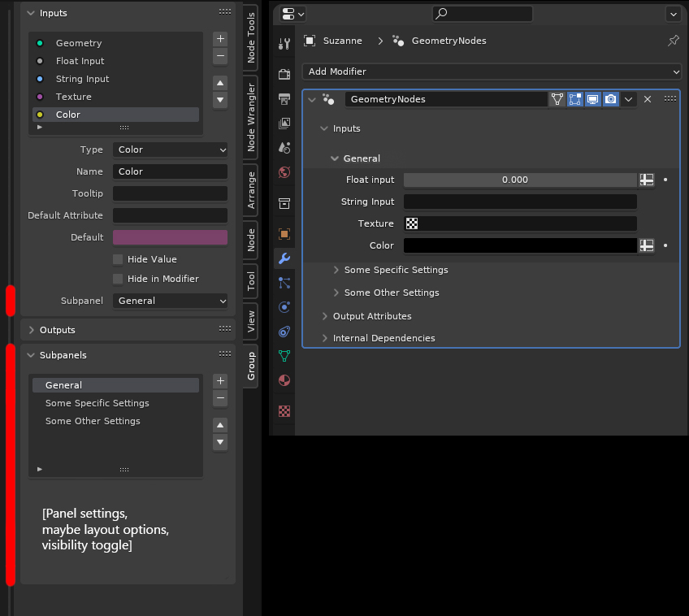
Task: Open the Texture properties checker tab icon
Action: (x=284, y=411)
